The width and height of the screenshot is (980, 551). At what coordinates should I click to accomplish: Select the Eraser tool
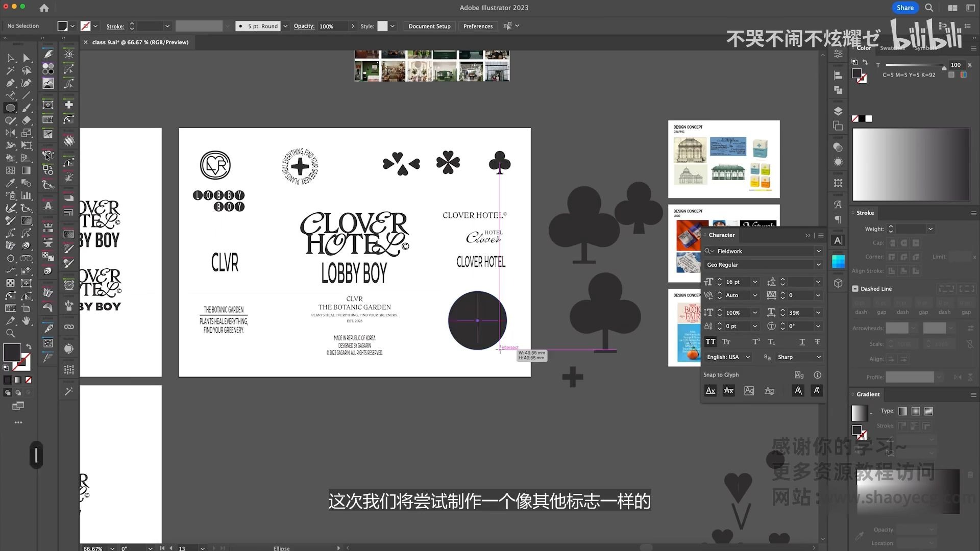point(27,120)
